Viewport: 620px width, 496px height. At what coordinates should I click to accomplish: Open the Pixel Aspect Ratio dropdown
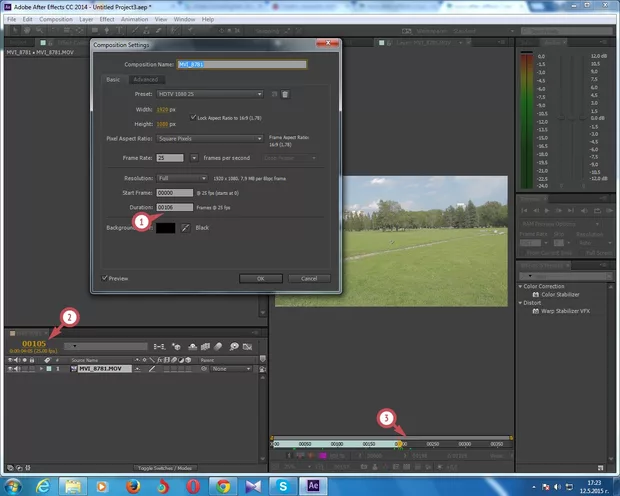coord(210,138)
